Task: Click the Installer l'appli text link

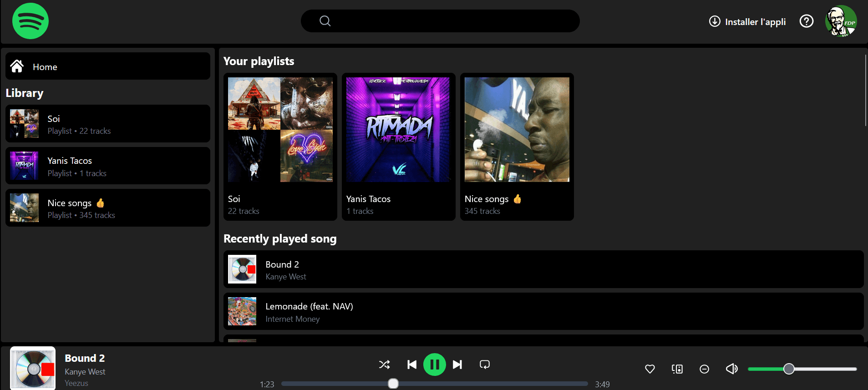Action: pos(755,22)
